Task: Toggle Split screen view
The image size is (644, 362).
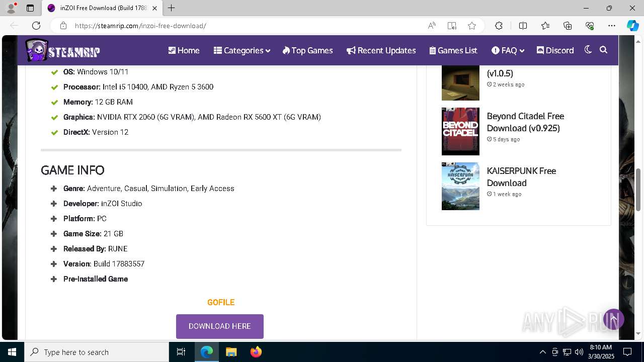Action: pos(523,26)
